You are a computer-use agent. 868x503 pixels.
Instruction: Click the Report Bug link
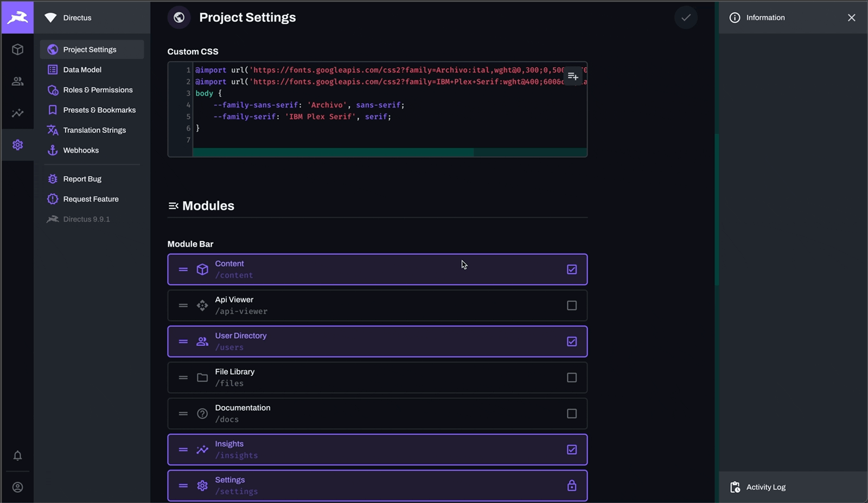pyautogui.click(x=92, y=179)
